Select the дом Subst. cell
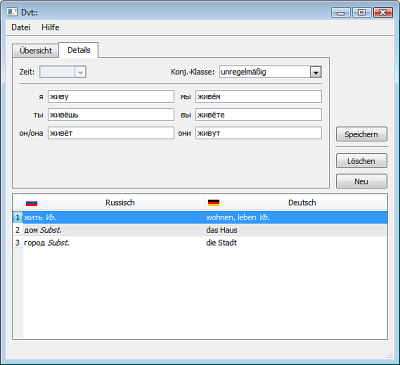 click(113, 230)
